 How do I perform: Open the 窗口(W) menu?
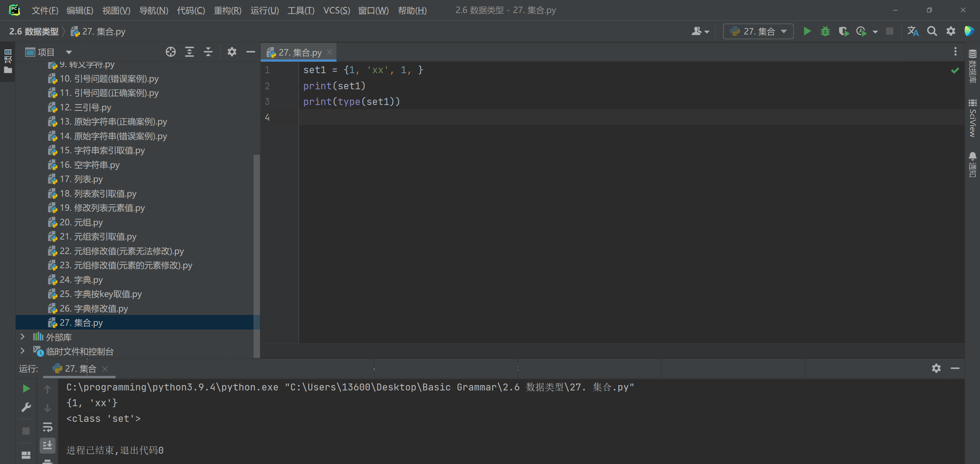coord(373,10)
